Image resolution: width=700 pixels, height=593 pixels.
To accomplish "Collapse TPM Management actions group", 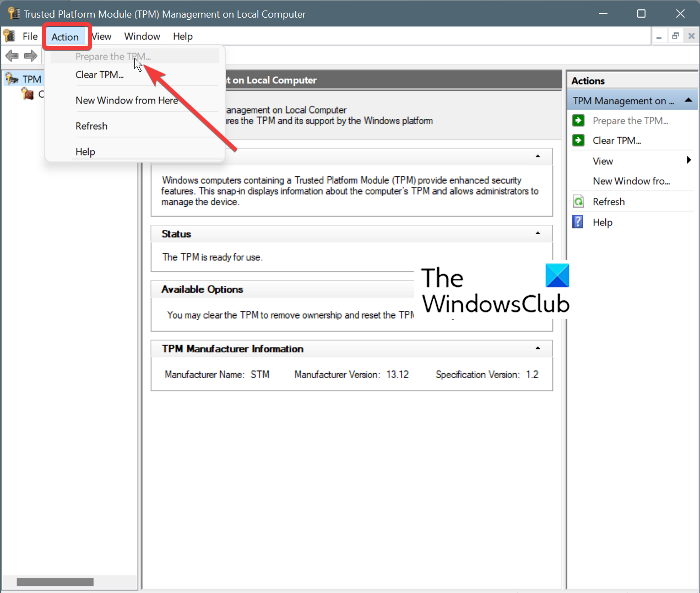I will (x=688, y=100).
